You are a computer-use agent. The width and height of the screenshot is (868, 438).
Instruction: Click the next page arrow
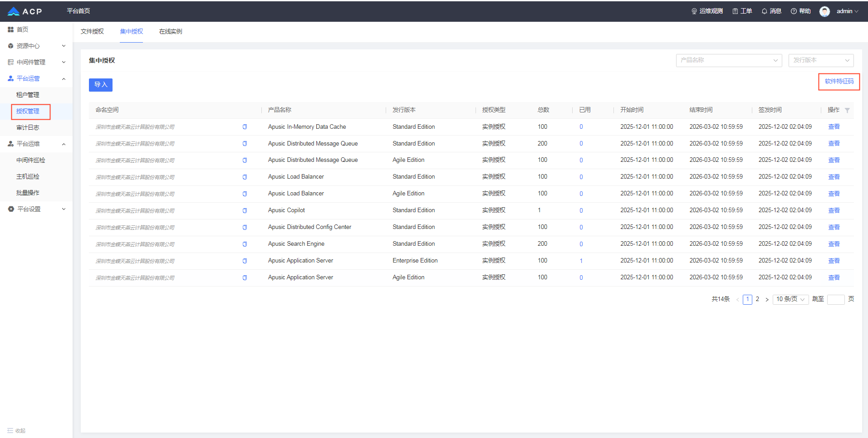coord(767,300)
